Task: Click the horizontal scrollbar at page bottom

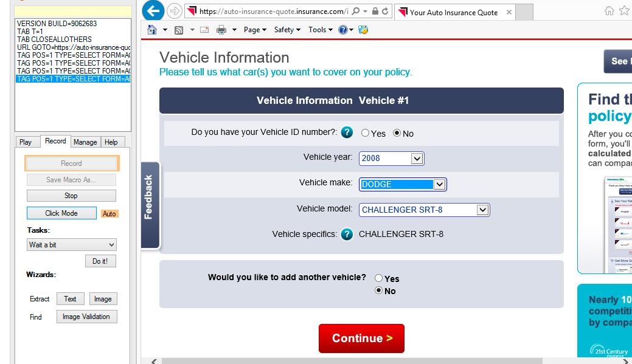Action: [352, 361]
